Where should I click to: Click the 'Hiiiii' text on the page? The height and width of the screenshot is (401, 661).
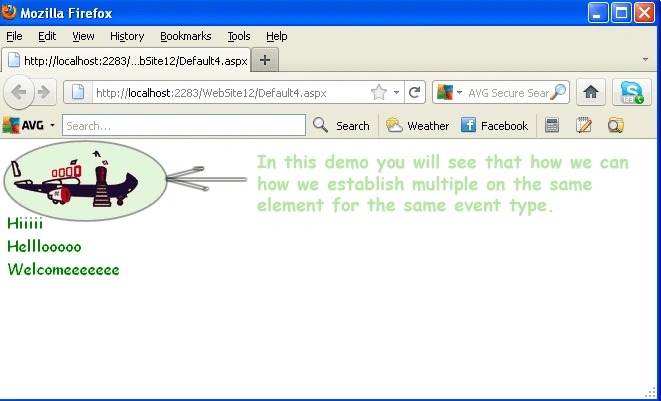pyautogui.click(x=25, y=223)
